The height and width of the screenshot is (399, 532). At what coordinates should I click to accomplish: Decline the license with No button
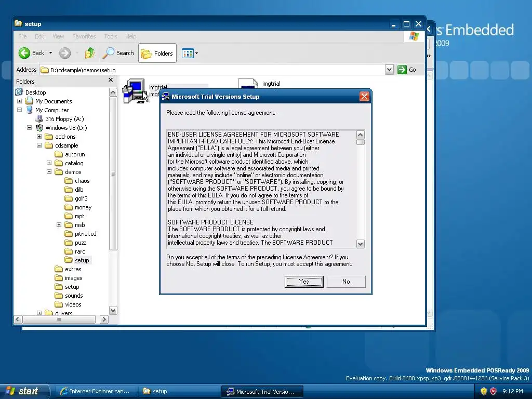346,282
